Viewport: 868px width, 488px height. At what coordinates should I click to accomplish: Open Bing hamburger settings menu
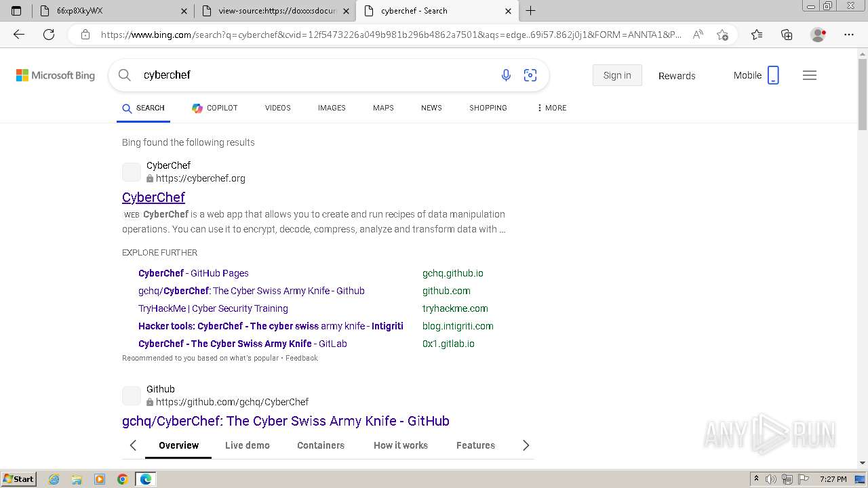[810, 75]
